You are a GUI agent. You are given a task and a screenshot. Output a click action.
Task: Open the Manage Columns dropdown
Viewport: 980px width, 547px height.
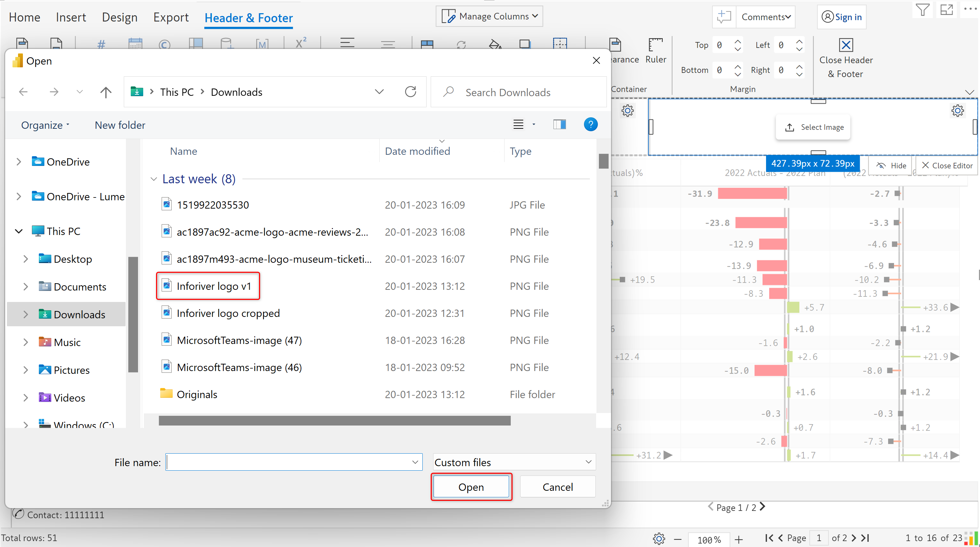click(x=489, y=16)
